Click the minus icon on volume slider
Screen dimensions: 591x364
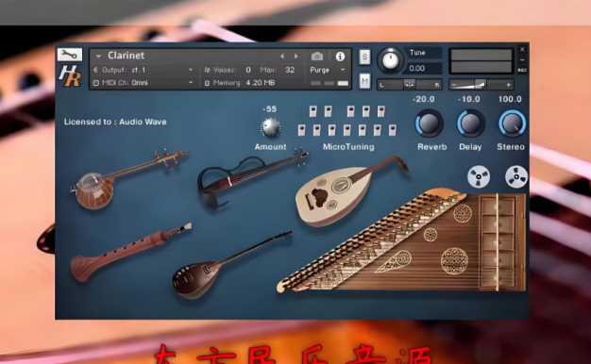coord(454,85)
